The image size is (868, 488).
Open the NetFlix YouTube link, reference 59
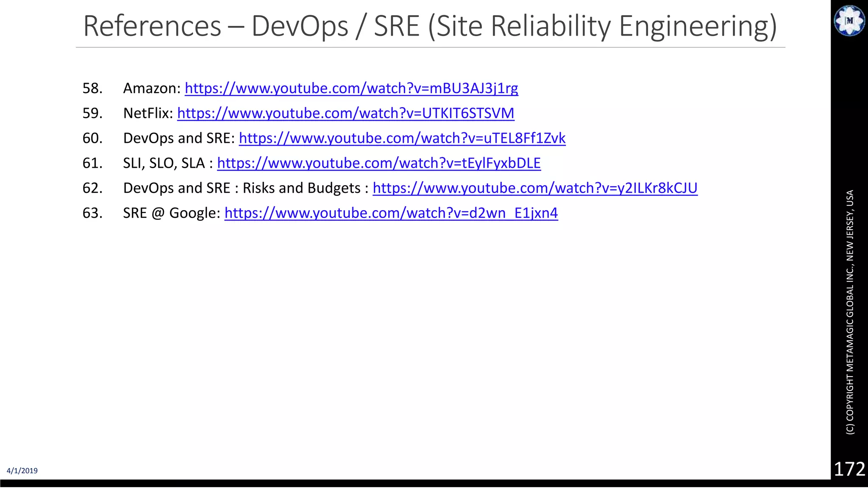point(346,114)
